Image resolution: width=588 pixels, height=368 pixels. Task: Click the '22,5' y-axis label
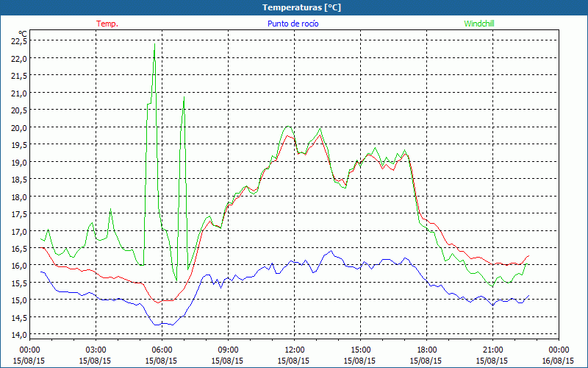(19, 41)
